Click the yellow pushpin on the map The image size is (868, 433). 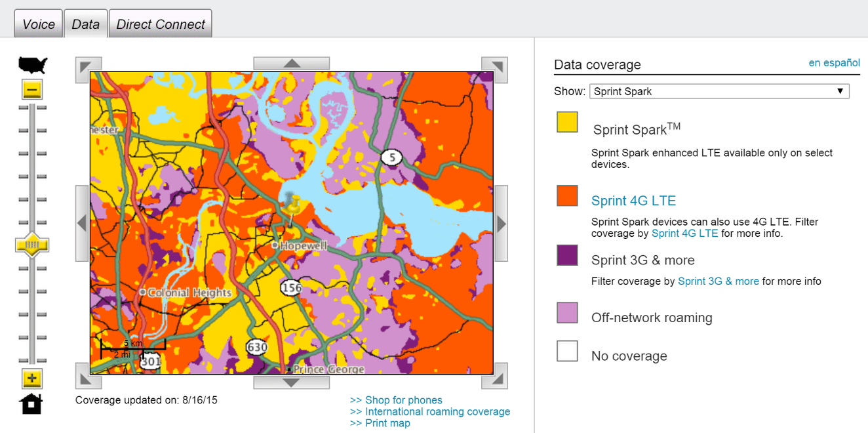292,205
